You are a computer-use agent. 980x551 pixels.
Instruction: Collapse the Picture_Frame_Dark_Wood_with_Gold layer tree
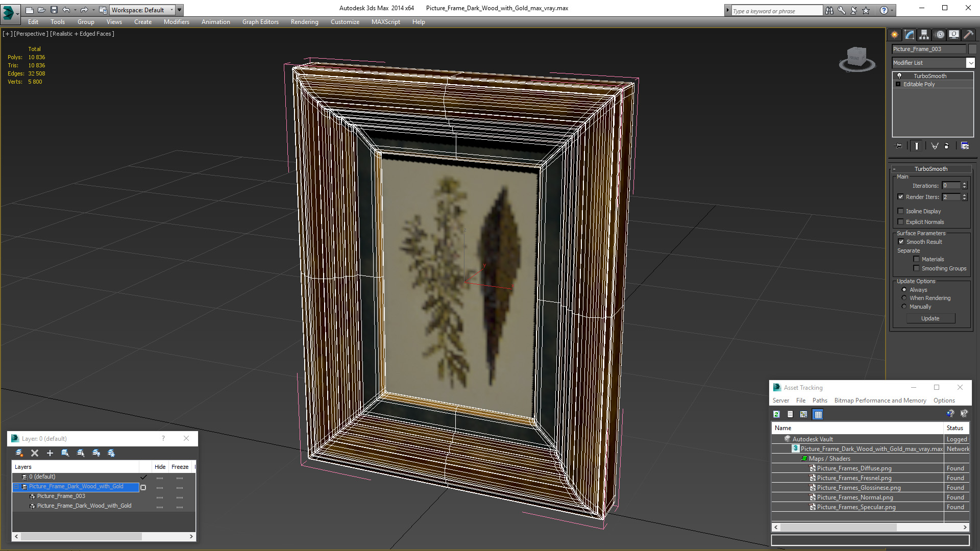[x=16, y=487]
